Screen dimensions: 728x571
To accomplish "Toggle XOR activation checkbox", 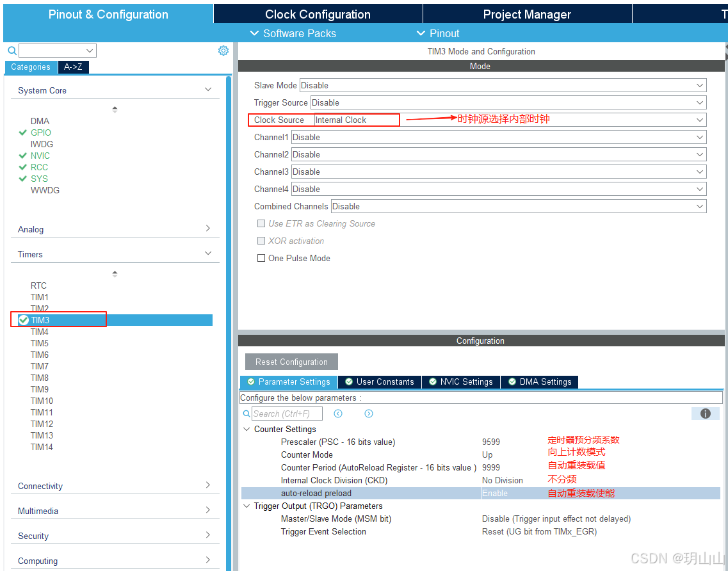I will pos(261,241).
